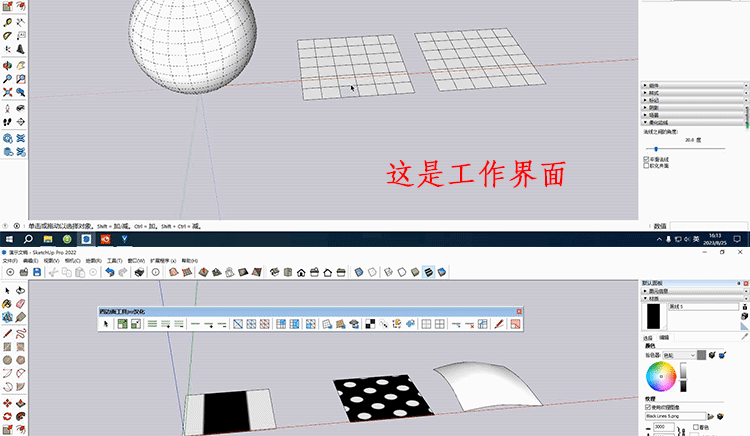Expand the 图元信息 panel
The image size is (750, 436).
pos(694,291)
